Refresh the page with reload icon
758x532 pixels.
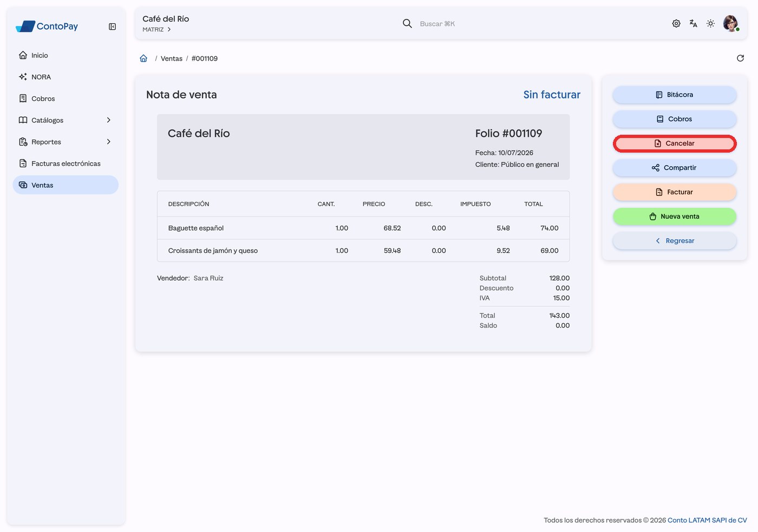coord(740,58)
